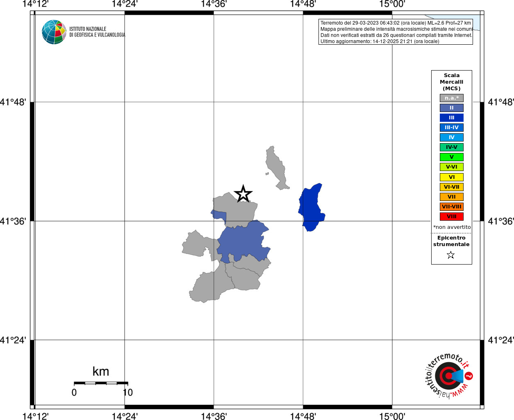Click the km scale bar

tap(101, 383)
